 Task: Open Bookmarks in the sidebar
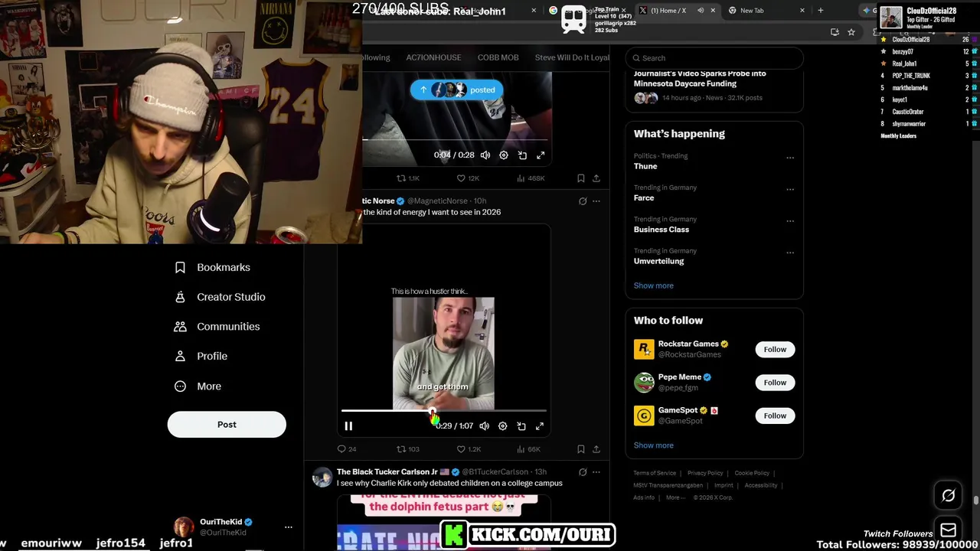[x=213, y=267]
